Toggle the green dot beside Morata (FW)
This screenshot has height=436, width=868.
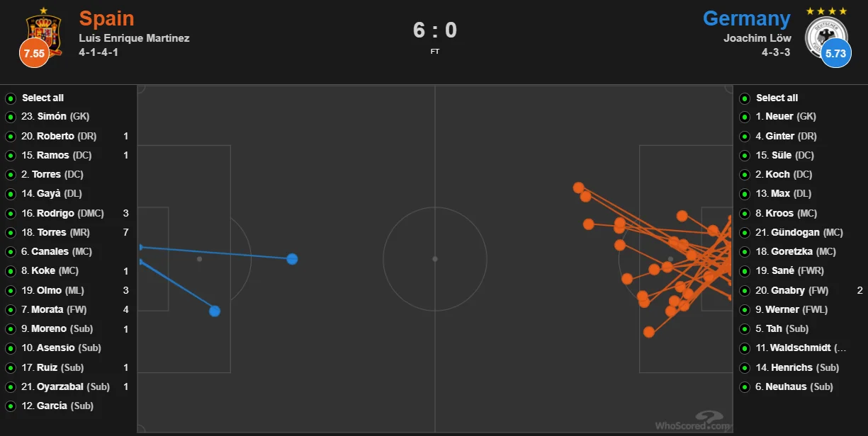coord(11,310)
